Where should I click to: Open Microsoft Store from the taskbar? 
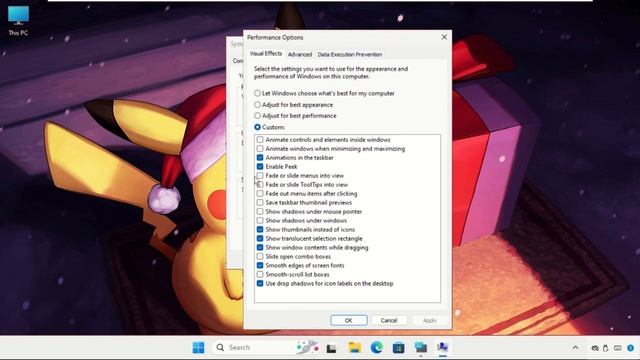pos(398,347)
